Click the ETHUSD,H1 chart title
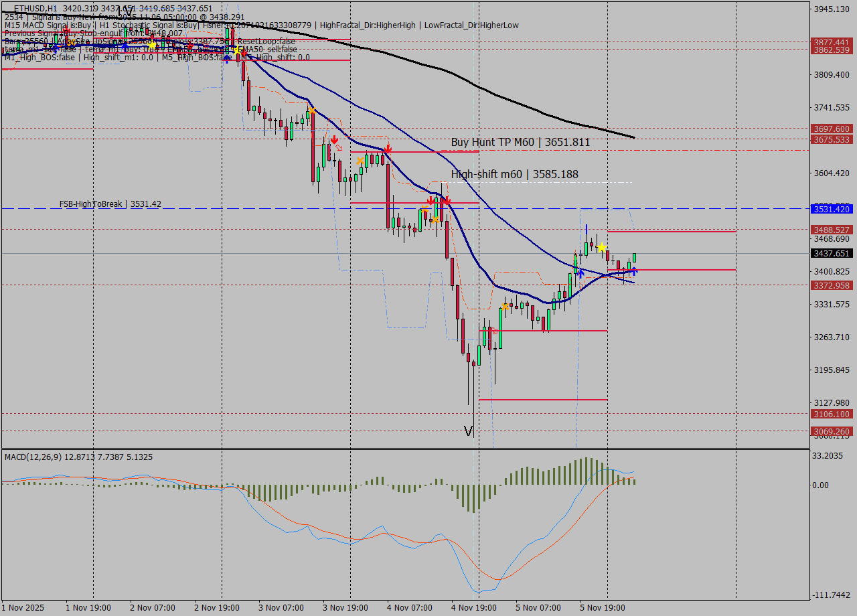The height and width of the screenshot is (616, 857). 35,9
